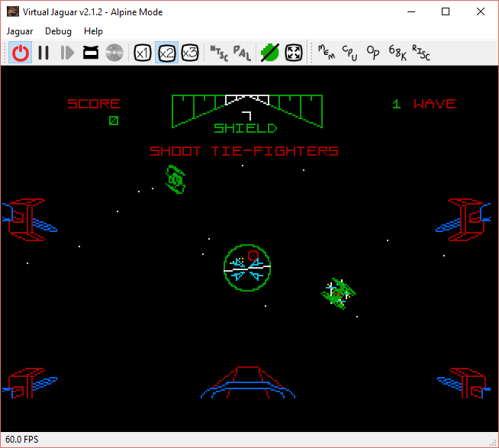Open the RISC disassembly browser
Image resolution: width=499 pixels, height=448 pixels.
(x=420, y=53)
